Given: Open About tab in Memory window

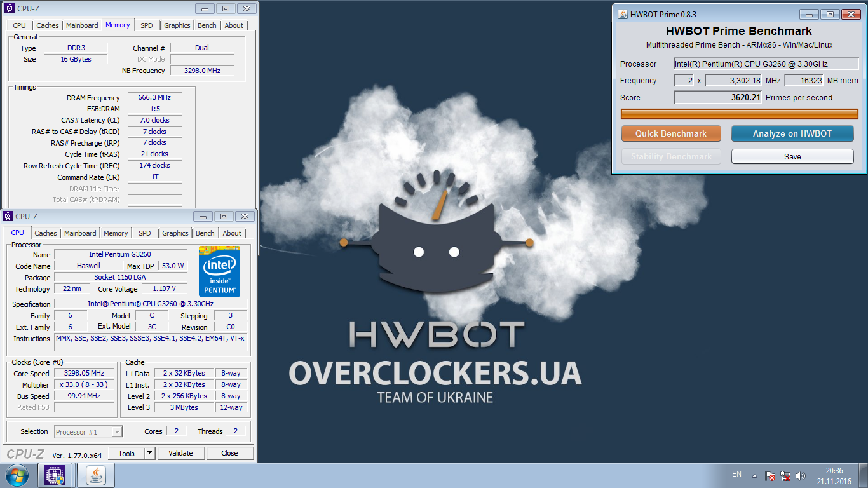Looking at the screenshot, I should (x=234, y=25).
